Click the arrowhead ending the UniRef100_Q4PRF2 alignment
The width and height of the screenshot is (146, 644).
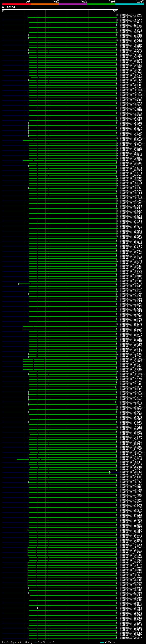click(117, 120)
